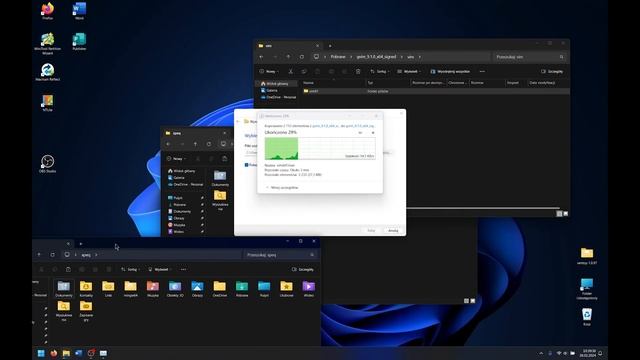Screen dimensions: 640x360
Task: Click the Pobrane breadcrumb in win window
Action: 338,57
